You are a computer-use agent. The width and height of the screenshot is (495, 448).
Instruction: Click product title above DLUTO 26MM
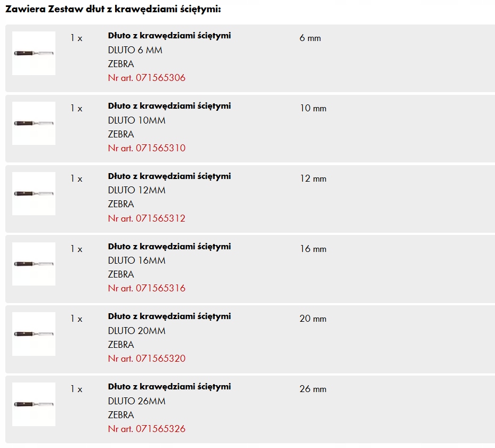point(169,387)
